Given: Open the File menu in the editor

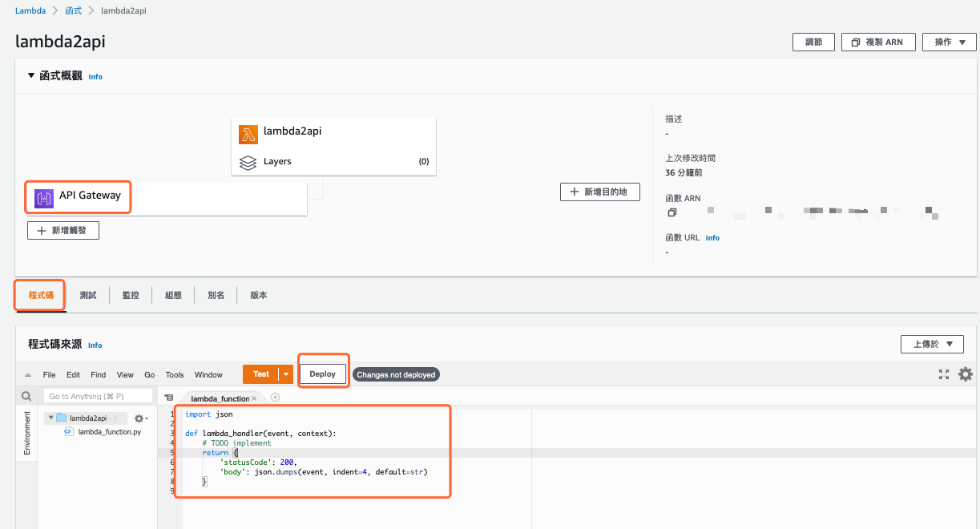Looking at the screenshot, I should (50, 374).
